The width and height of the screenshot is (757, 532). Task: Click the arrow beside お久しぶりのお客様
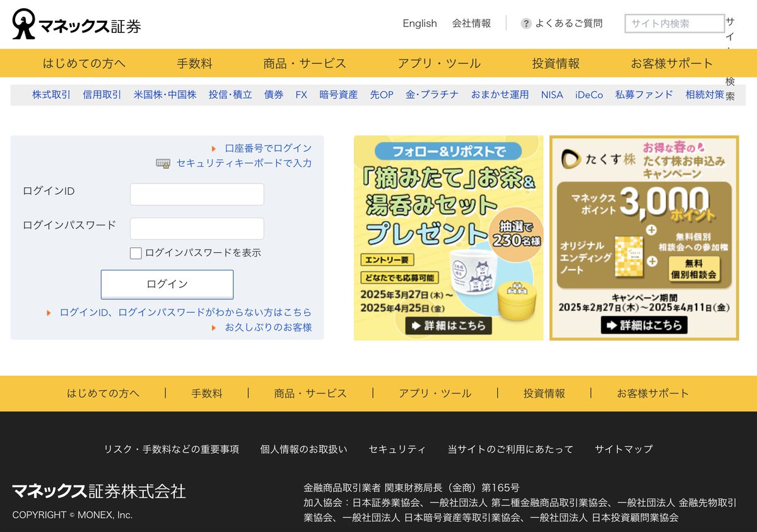click(x=214, y=328)
